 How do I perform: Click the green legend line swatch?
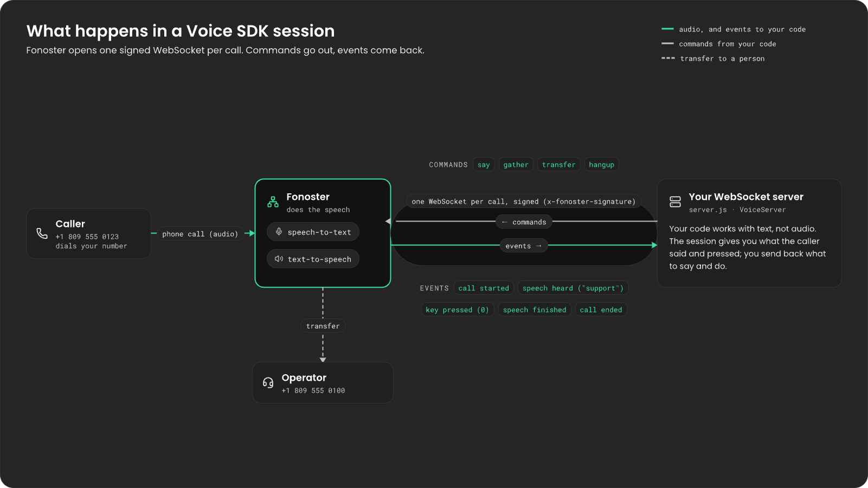667,29
